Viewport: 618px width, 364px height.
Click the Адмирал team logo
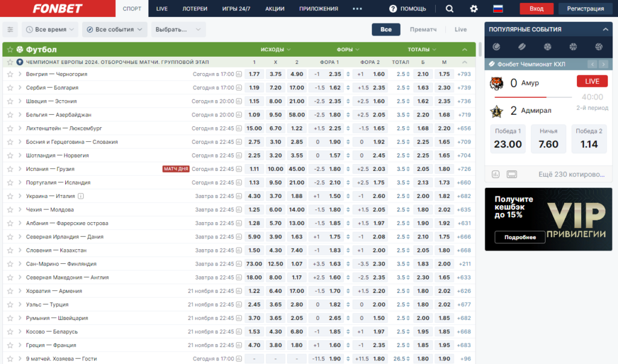click(497, 111)
